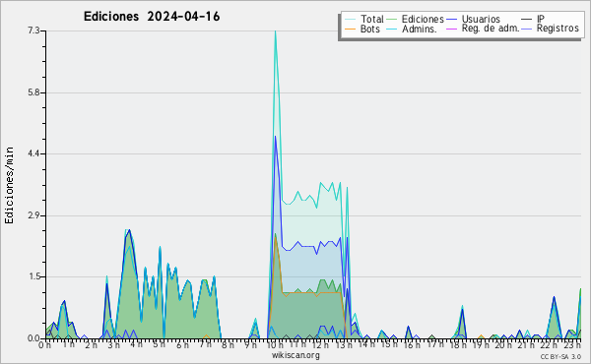Click the '7 h' x-axis label
Image resolution: width=591 pixels, height=364 pixels.
tap(206, 344)
